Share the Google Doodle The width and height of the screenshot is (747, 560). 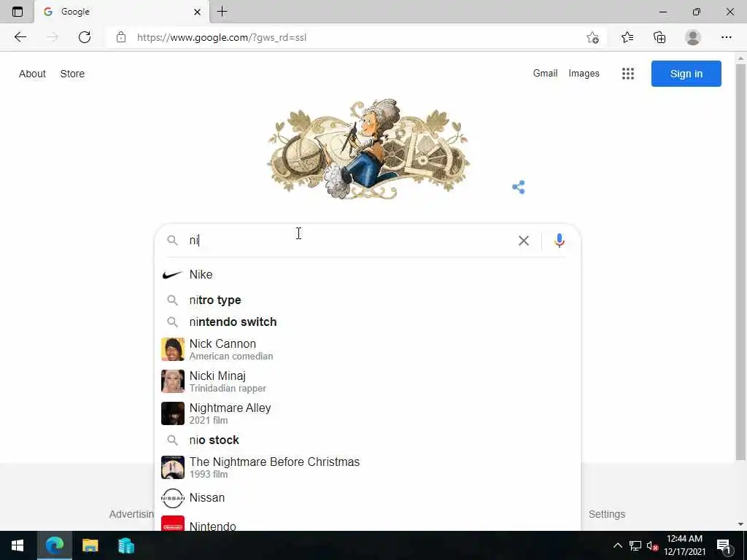point(519,187)
